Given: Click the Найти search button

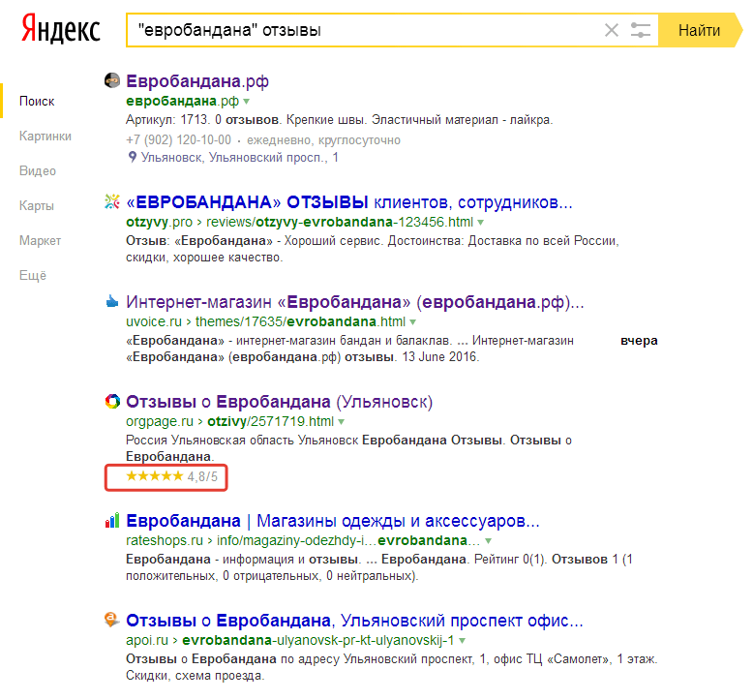Looking at the screenshot, I should pos(699,30).
